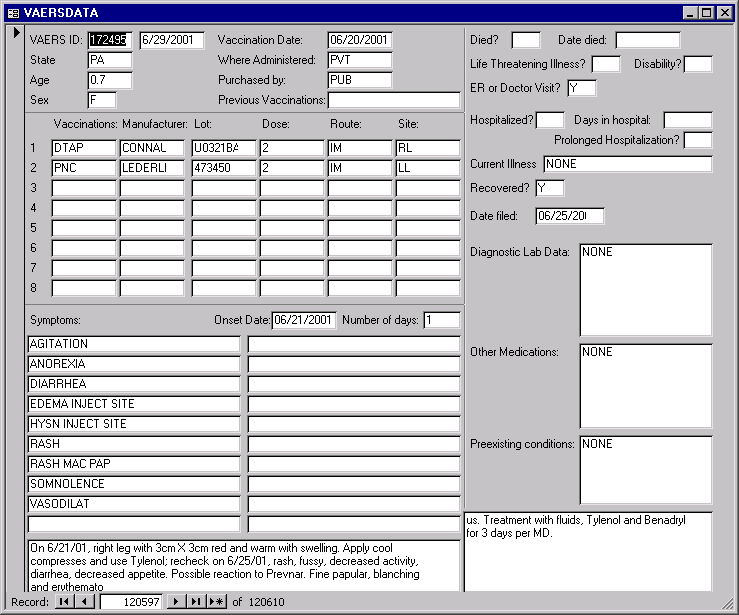Click manufacturer CONNAL field
Screen dimensions: 739x615
152,148
